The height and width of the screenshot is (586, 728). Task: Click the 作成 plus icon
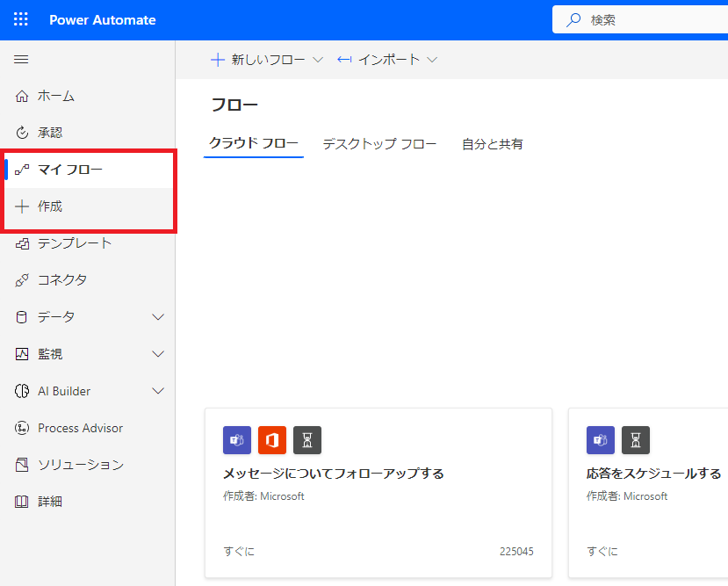coord(22,206)
